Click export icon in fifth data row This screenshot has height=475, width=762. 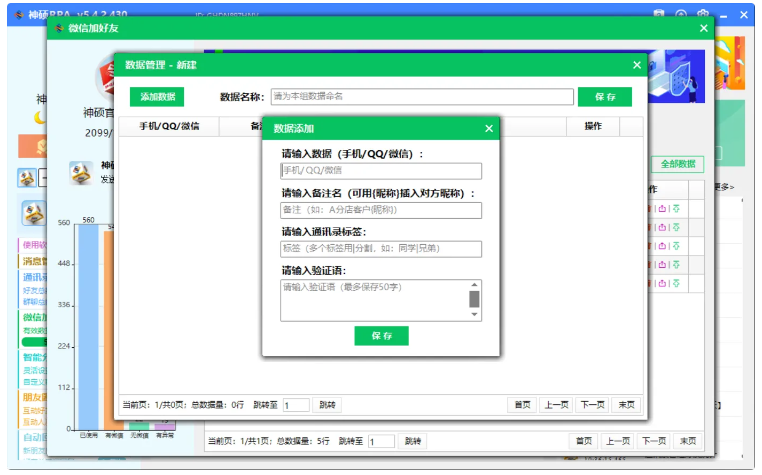coord(662,283)
